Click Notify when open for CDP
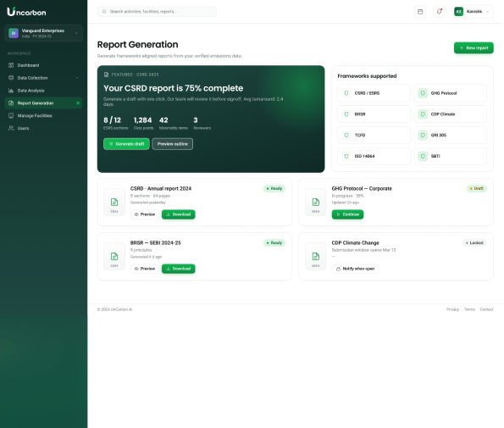Screen dimensions: 504x428 [355, 269]
